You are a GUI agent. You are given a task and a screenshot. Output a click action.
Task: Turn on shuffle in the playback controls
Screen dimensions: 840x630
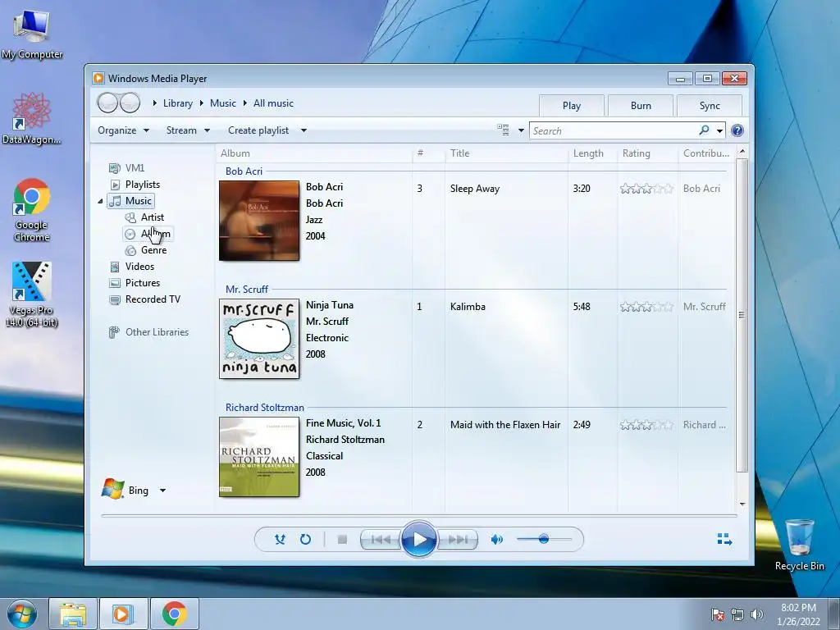pyautogui.click(x=280, y=540)
